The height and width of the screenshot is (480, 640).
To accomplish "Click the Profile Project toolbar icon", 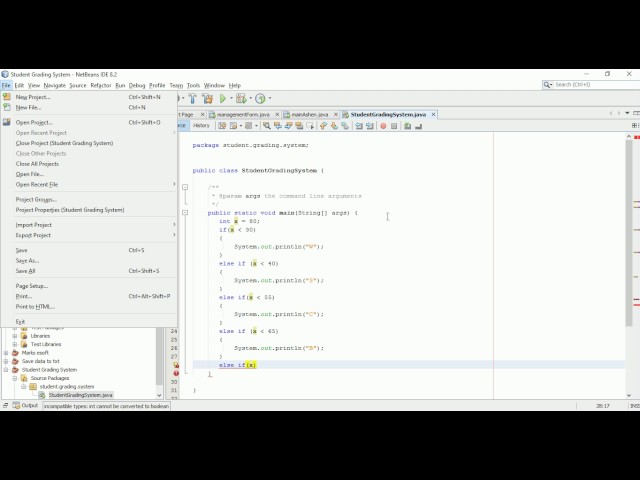I will (x=260, y=98).
